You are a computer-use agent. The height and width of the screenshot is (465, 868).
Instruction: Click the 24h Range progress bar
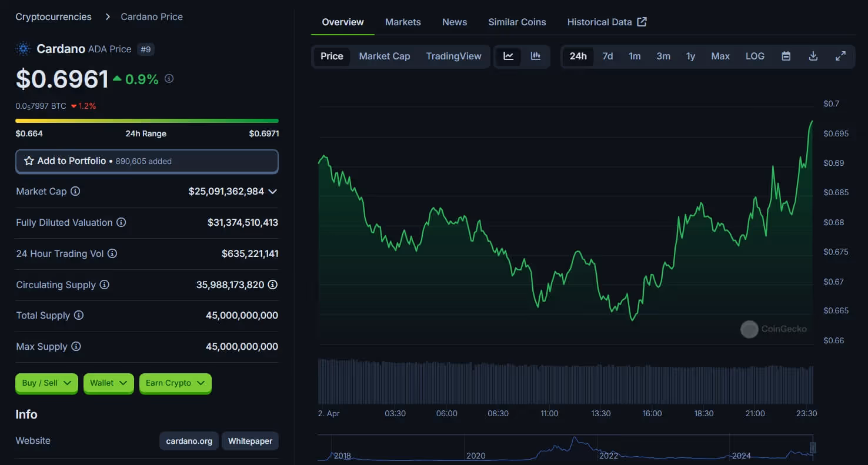point(147,121)
